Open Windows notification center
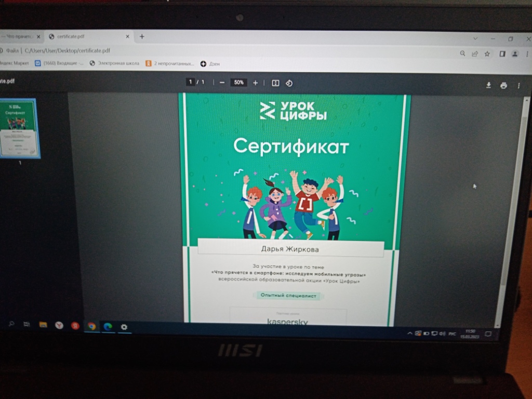 (488, 334)
